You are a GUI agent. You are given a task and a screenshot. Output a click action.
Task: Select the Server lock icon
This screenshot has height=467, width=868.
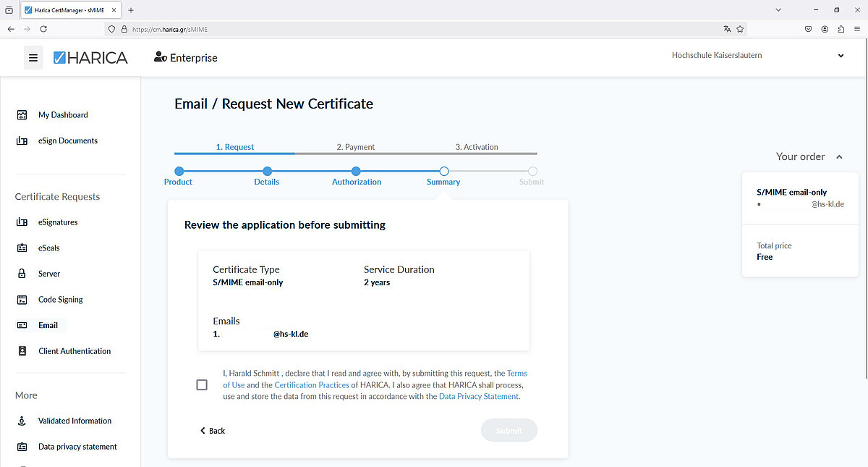(x=22, y=274)
